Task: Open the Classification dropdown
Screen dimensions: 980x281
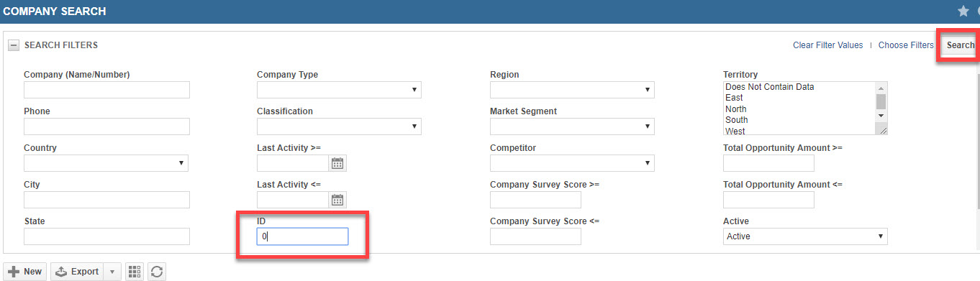Action: [339, 126]
